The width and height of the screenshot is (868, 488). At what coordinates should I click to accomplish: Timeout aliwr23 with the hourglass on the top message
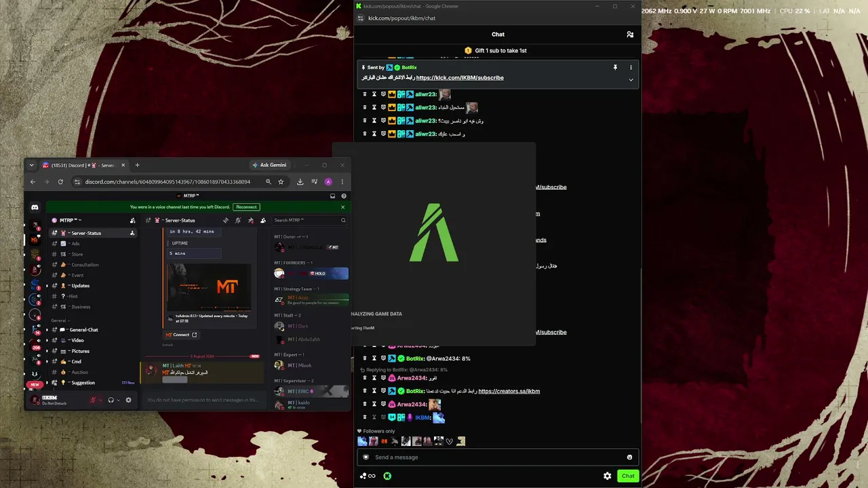pyautogui.click(x=374, y=94)
